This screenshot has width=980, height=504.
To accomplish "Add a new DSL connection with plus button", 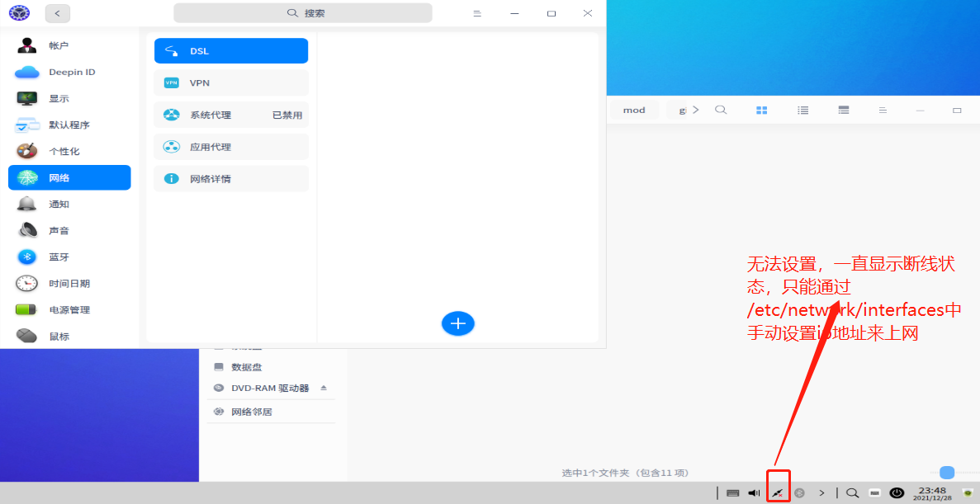I will 458,323.
